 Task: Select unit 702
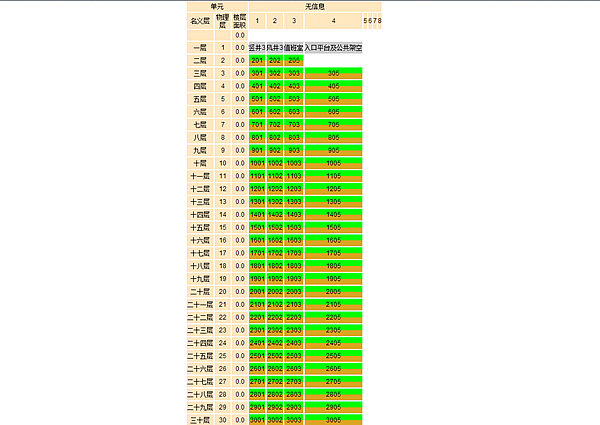click(x=275, y=125)
